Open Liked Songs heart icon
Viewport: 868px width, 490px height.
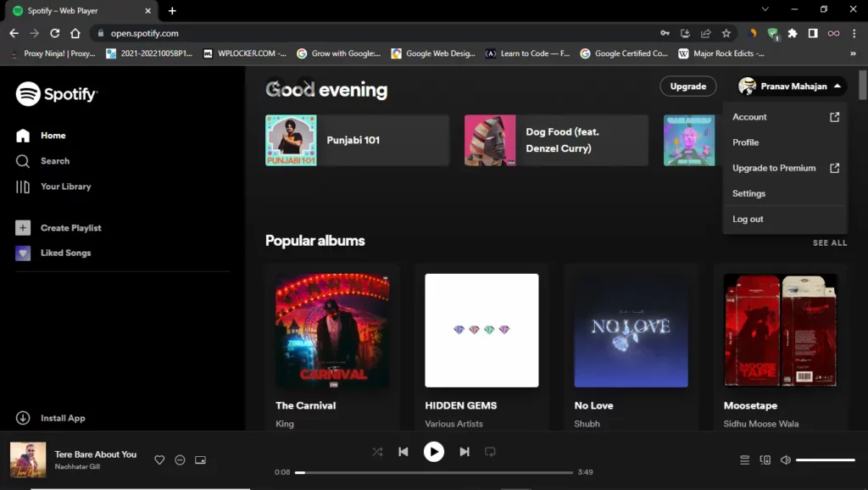(x=23, y=253)
